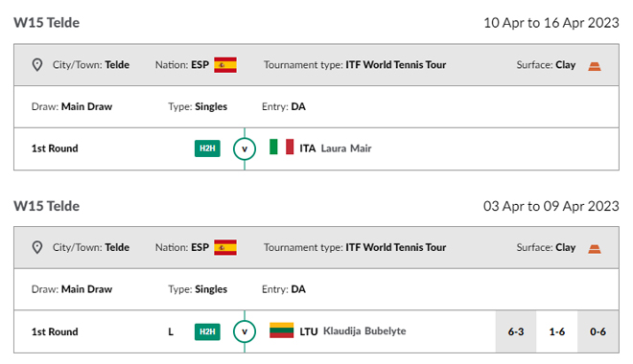Click the Lithuania flag beside Klaudija Bubelyte

[x=281, y=330]
